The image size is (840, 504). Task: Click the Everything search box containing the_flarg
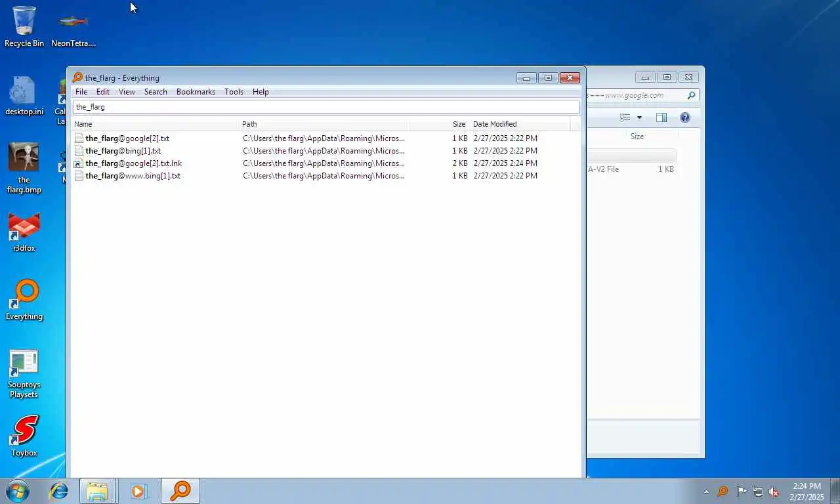tap(325, 107)
